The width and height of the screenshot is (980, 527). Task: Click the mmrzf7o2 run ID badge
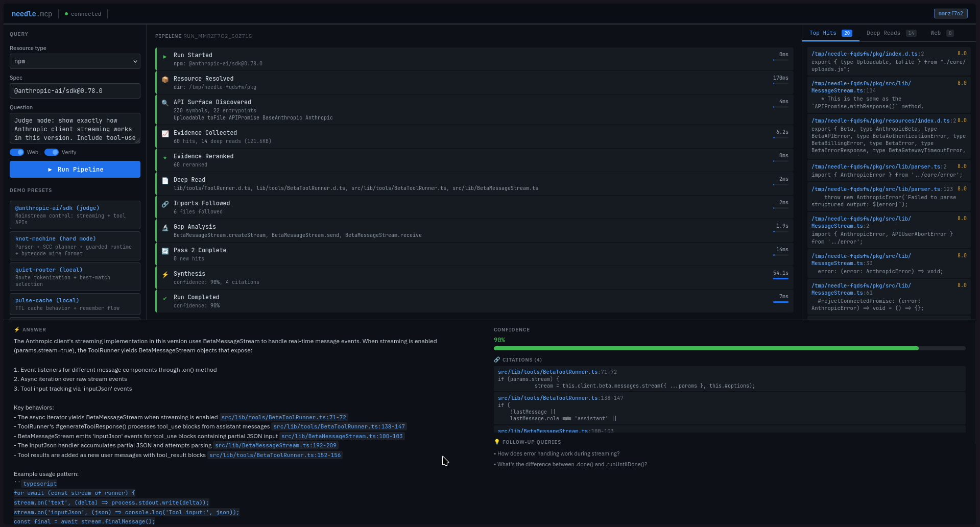[x=950, y=14]
